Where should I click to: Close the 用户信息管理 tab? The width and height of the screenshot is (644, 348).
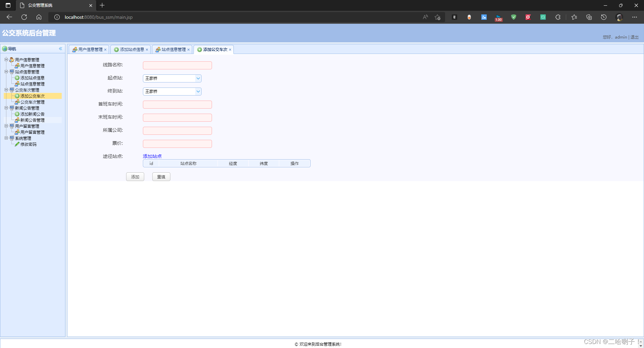pos(105,50)
